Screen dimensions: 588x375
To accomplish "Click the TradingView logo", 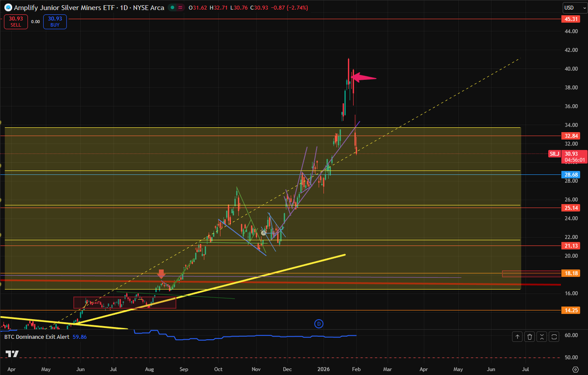I will coord(12,354).
